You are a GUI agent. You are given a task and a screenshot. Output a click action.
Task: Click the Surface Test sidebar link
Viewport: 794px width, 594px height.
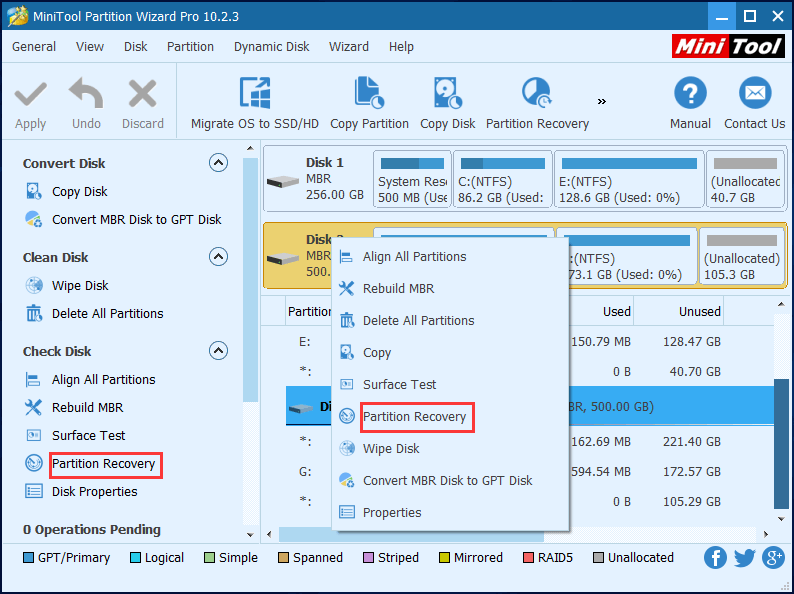tap(89, 435)
